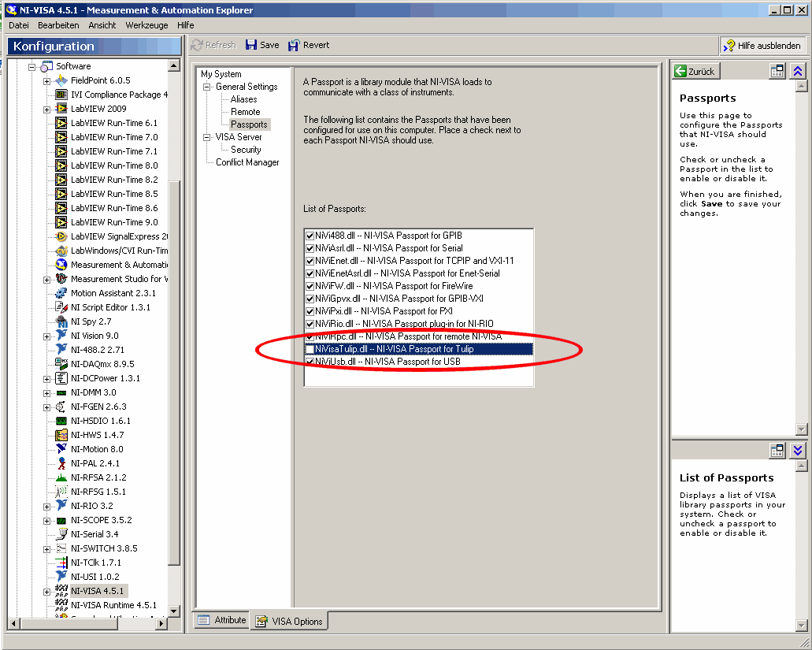The height and width of the screenshot is (650, 812).
Task: Click the NI-TClk 1.7.1 icon
Action: point(61,563)
